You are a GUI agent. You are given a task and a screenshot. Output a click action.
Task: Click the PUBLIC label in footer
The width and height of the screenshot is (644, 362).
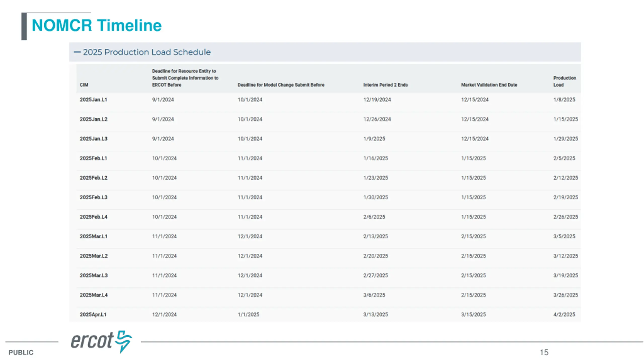coord(21,352)
